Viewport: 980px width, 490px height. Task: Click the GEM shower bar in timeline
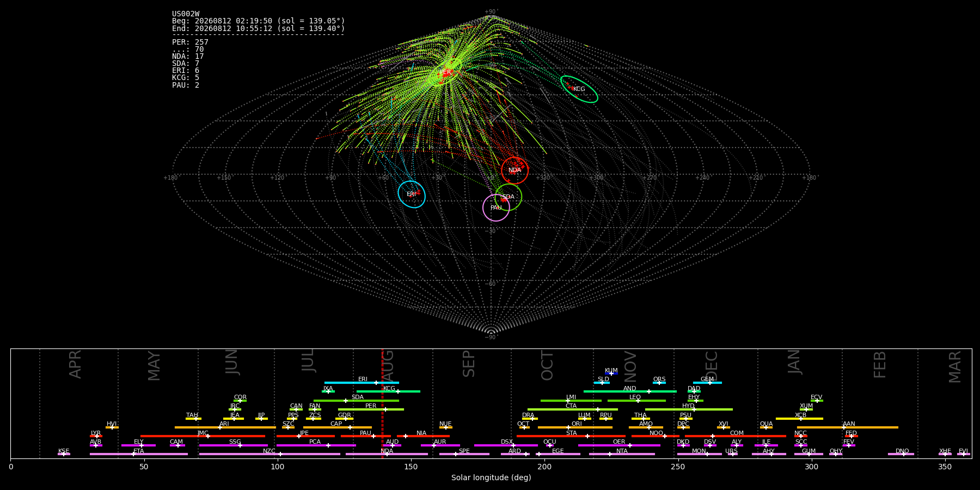707,383
